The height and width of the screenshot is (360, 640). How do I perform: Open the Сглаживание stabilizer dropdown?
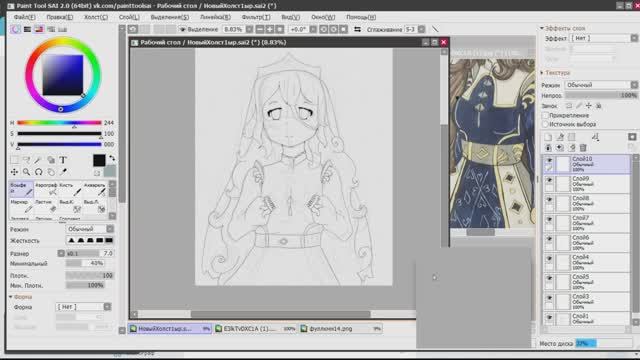(x=421, y=29)
